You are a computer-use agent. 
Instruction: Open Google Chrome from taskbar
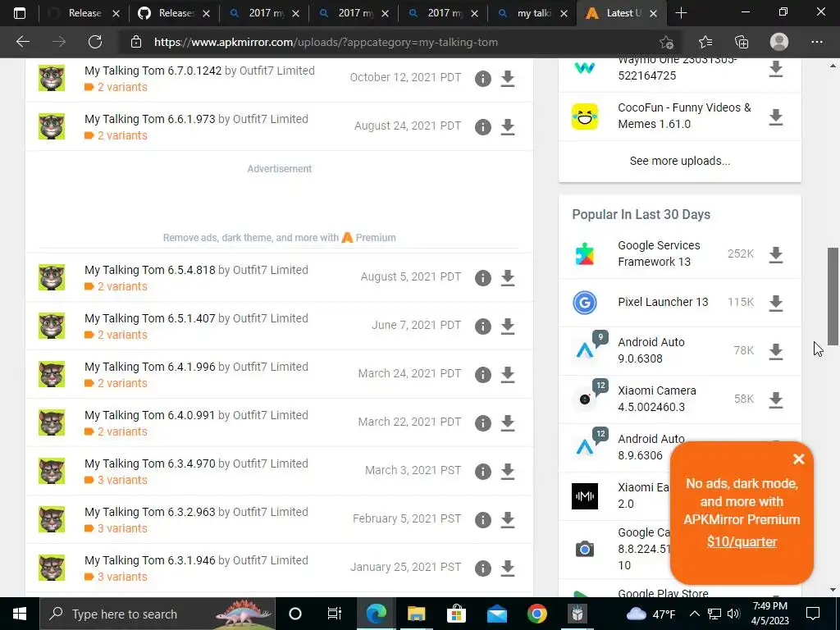point(536,614)
